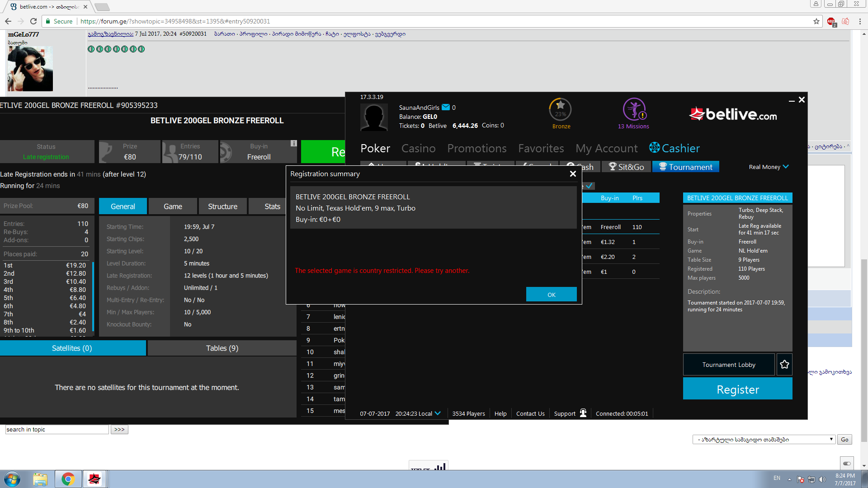Click the Go button next to the forum dropdown

pos(844,440)
